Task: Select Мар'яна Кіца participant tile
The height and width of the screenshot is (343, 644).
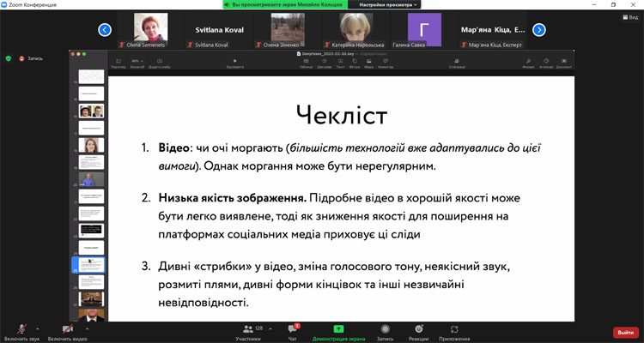Action: 493,30
